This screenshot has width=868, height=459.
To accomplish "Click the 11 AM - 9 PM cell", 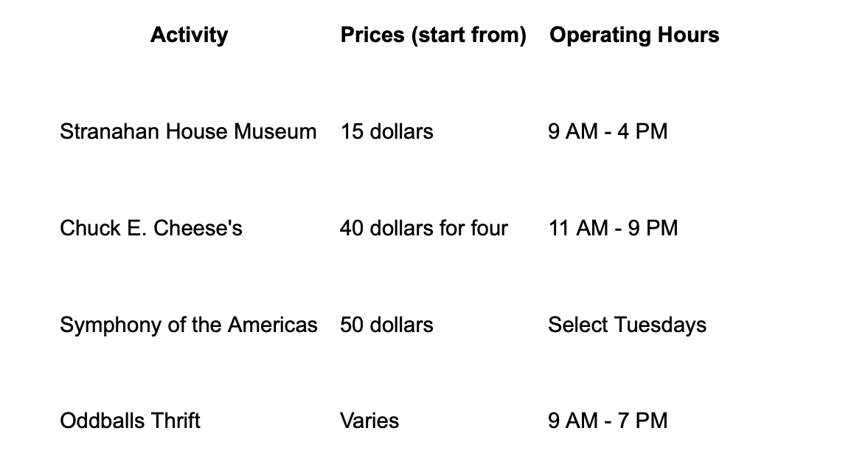I will tap(613, 228).
